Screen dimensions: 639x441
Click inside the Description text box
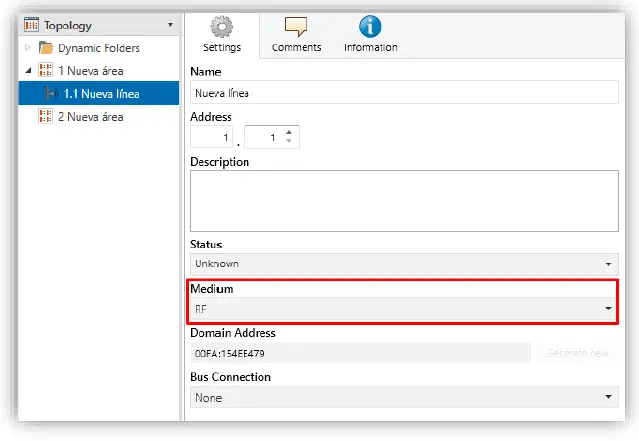(404, 201)
